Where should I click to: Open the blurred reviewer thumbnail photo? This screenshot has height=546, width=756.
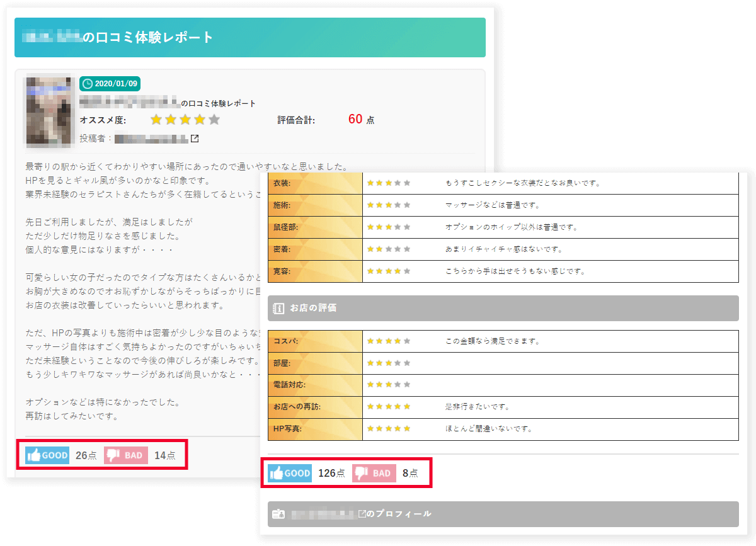point(50,111)
